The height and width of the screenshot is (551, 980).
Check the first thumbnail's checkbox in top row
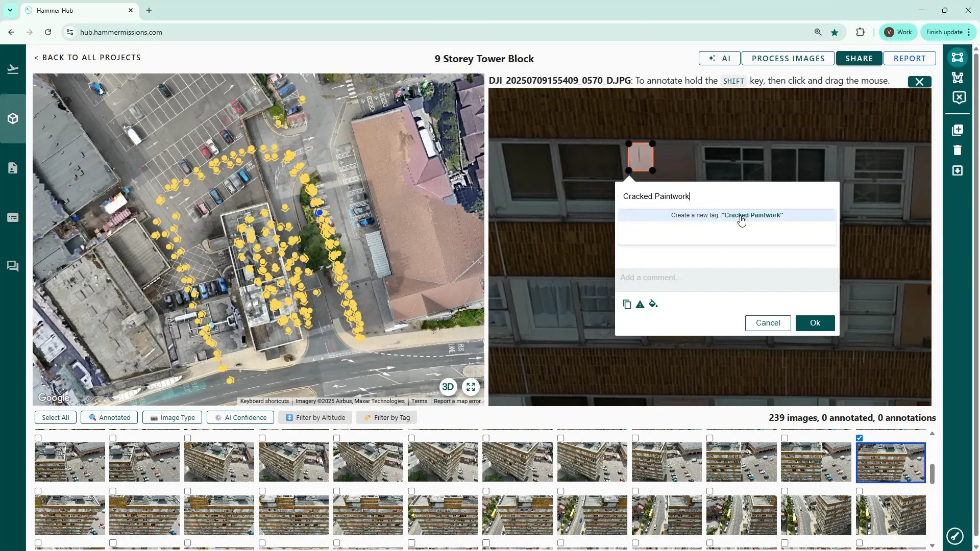[x=38, y=438]
